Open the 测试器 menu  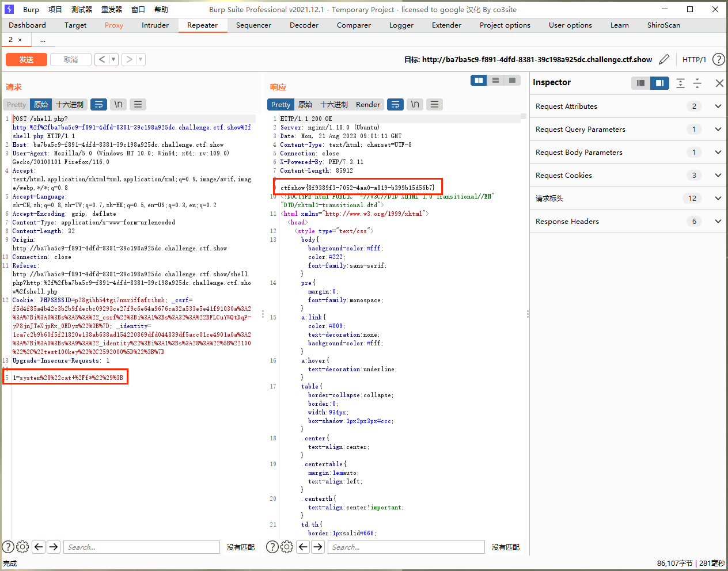(x=82, y=9)
